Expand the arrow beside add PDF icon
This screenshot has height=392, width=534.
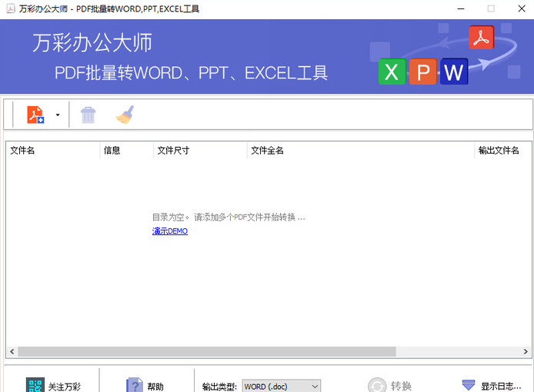(x=58, y=115)
